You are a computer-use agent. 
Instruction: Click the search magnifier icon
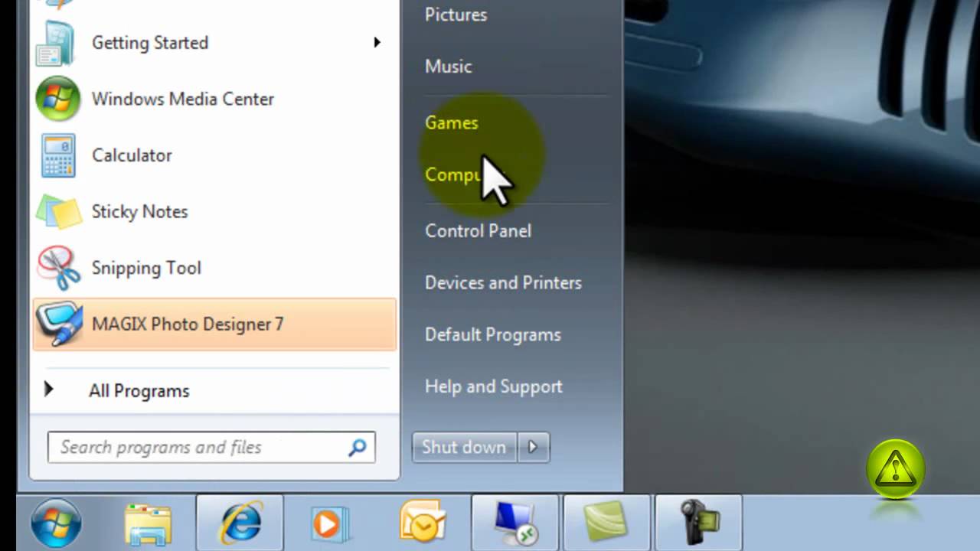pyautogui.click(x=358, y=448)
